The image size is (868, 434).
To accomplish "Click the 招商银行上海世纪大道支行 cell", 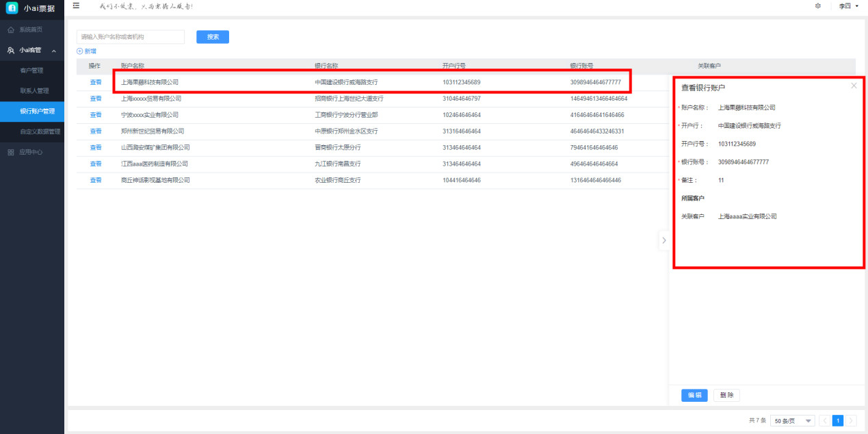I will pyautogui.click(x=349, y=99).
